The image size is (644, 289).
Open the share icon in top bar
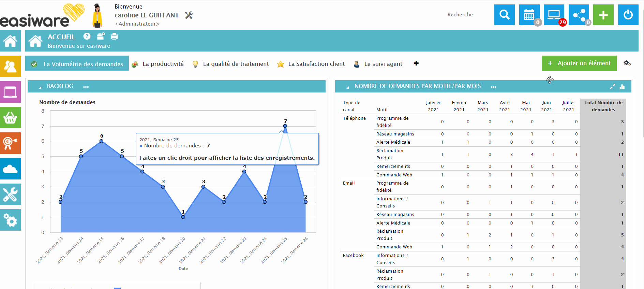[579, 15]
